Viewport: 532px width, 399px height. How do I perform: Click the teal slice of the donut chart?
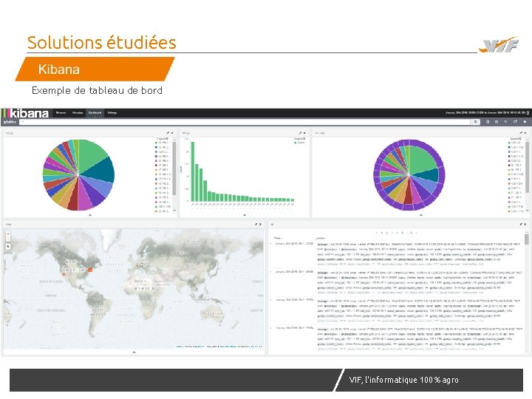[430, 174]
